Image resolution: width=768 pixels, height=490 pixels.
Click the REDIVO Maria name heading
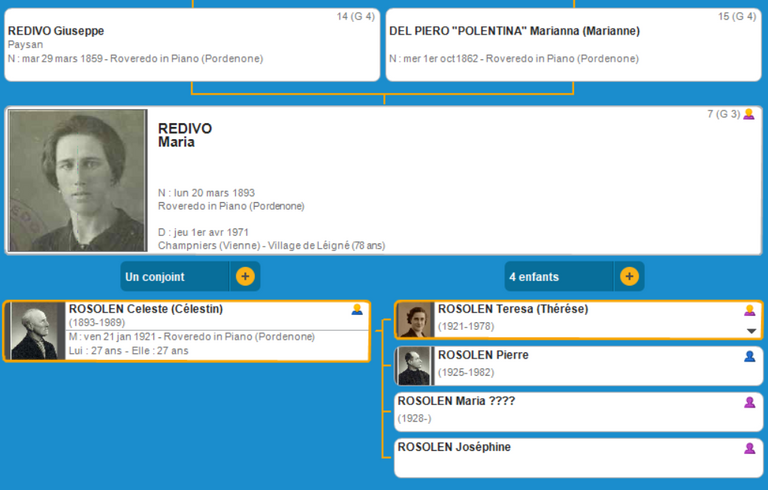click(x=185, y=135)
